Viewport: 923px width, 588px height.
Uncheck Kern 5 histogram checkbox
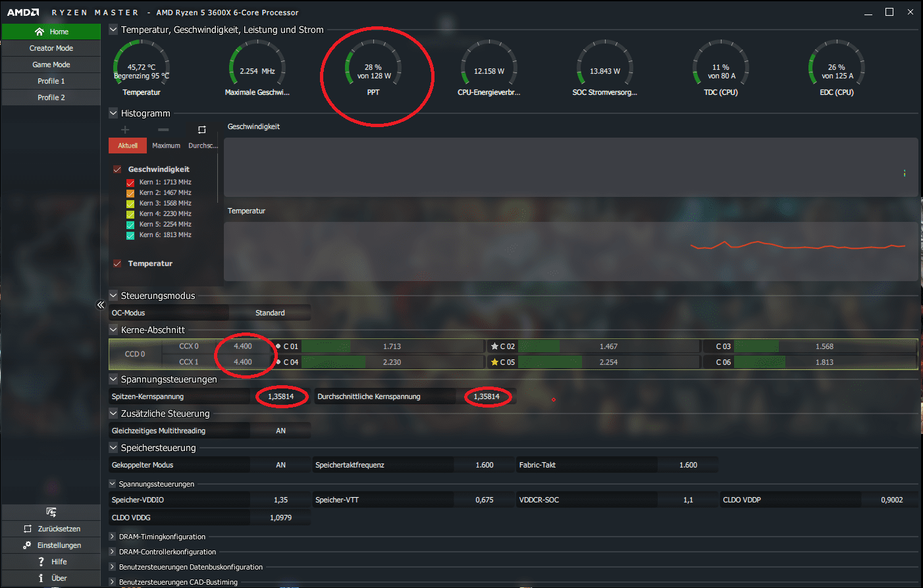[130, 225]
